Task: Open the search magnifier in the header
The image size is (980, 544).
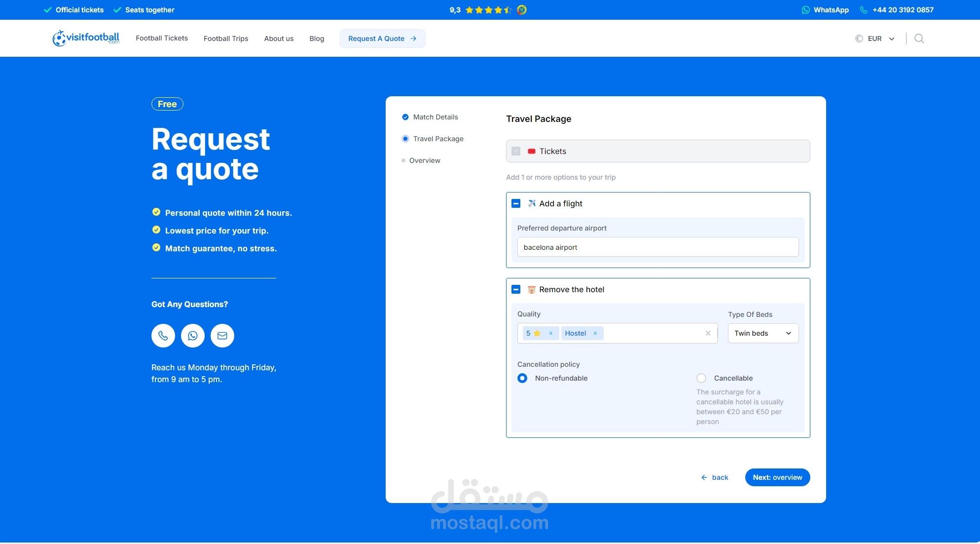Action: 919,39
